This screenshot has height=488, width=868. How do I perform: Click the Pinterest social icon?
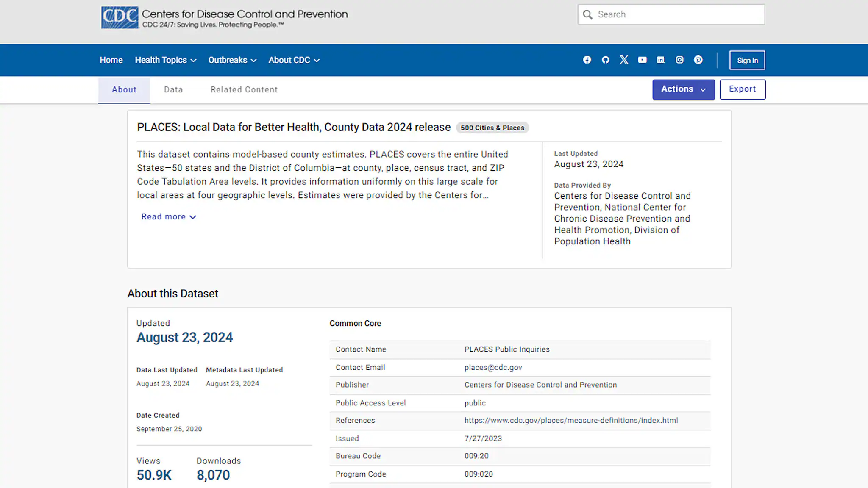pos(698,60)
